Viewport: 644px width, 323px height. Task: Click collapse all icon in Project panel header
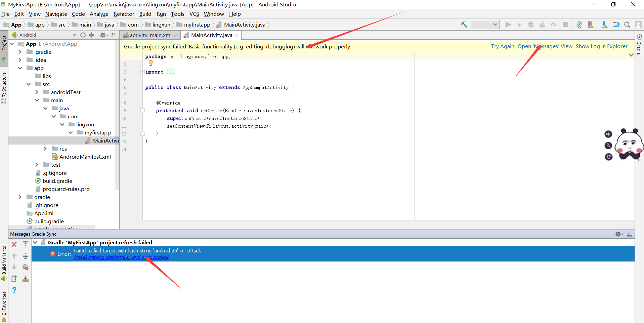coord(91,35)
